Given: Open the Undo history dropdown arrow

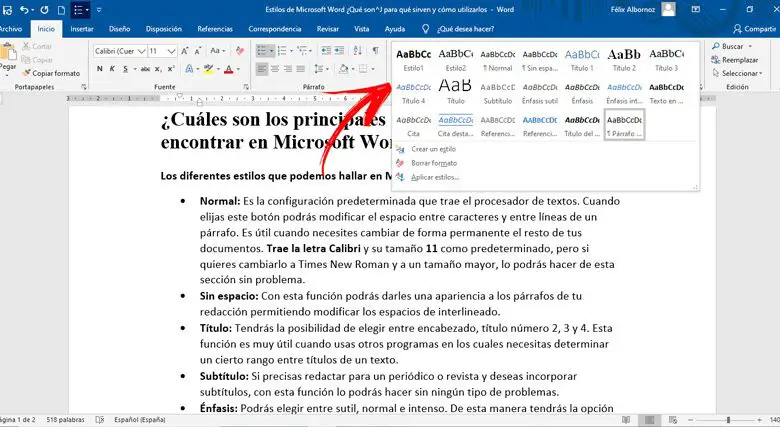Looking at the screenshot, I should point(33,9).
